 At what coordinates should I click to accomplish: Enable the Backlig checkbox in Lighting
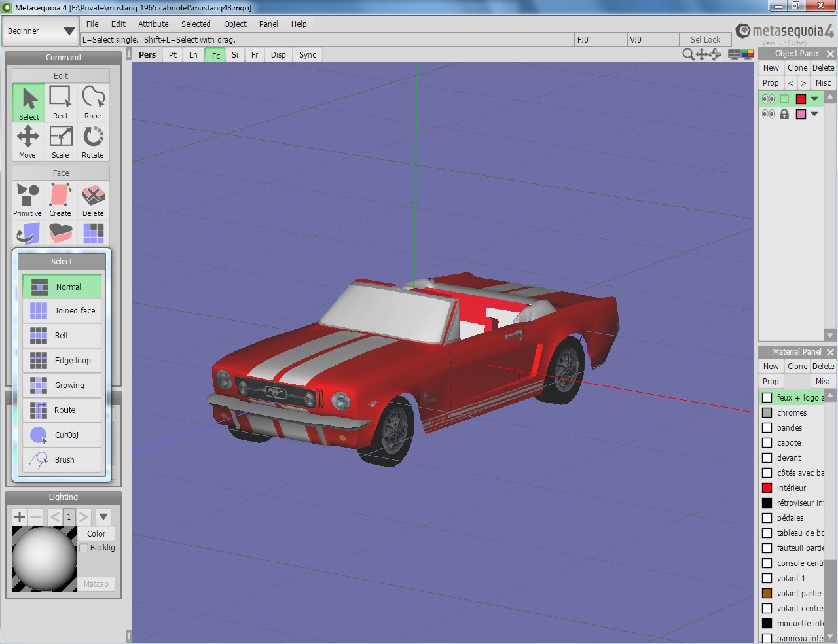coord(84,548)
